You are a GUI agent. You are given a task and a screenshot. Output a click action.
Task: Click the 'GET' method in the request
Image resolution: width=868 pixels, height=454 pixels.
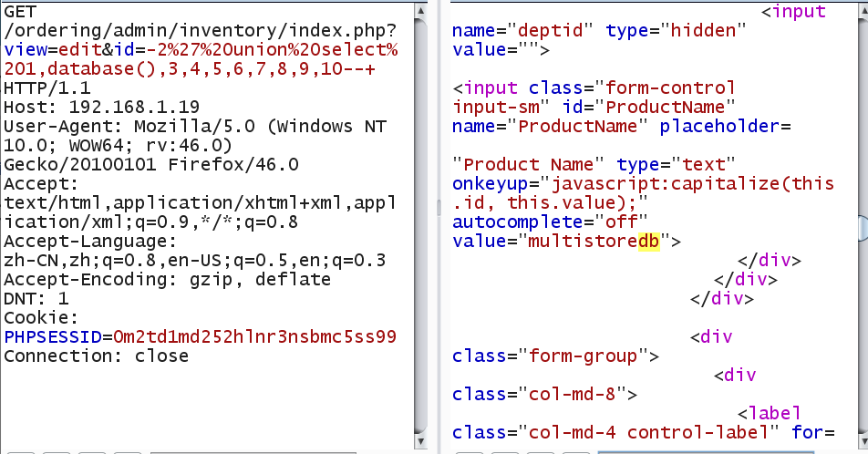click(x=20, y=11)
